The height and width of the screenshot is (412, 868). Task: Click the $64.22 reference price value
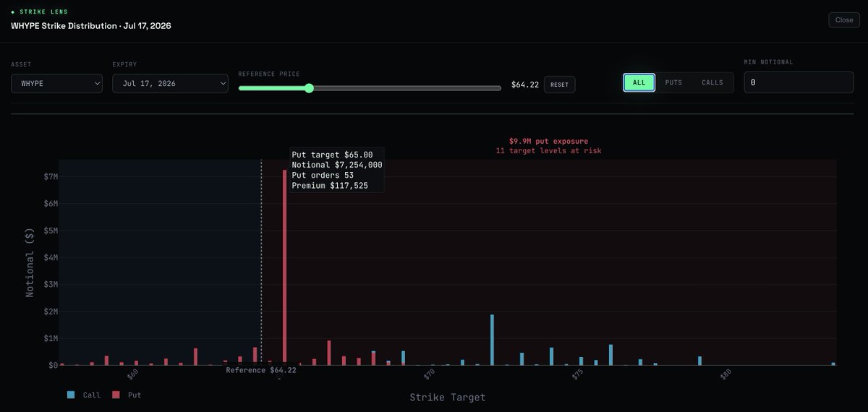click(525, 85)
